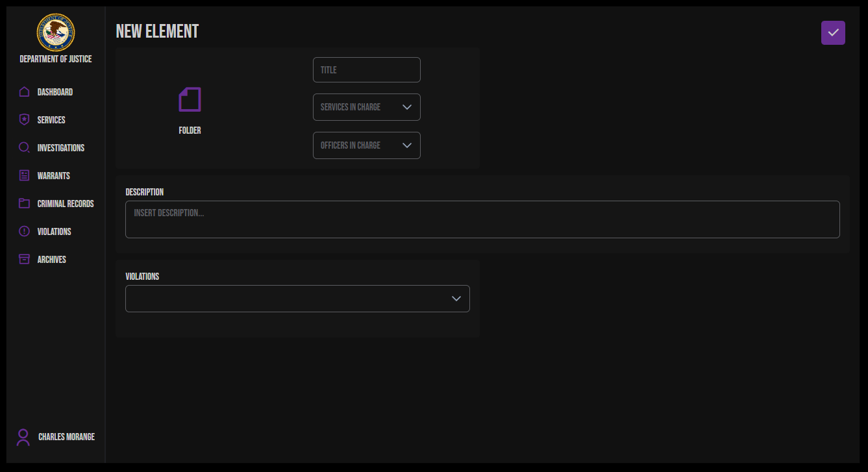Go to Investigations in the sidebar
Viewport: 868px width, 472px height.
coord(61,148)
